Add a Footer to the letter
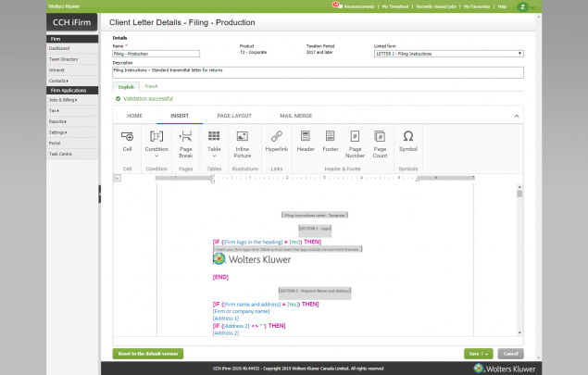This screenshot has width=588, height=375. [330, 140]
